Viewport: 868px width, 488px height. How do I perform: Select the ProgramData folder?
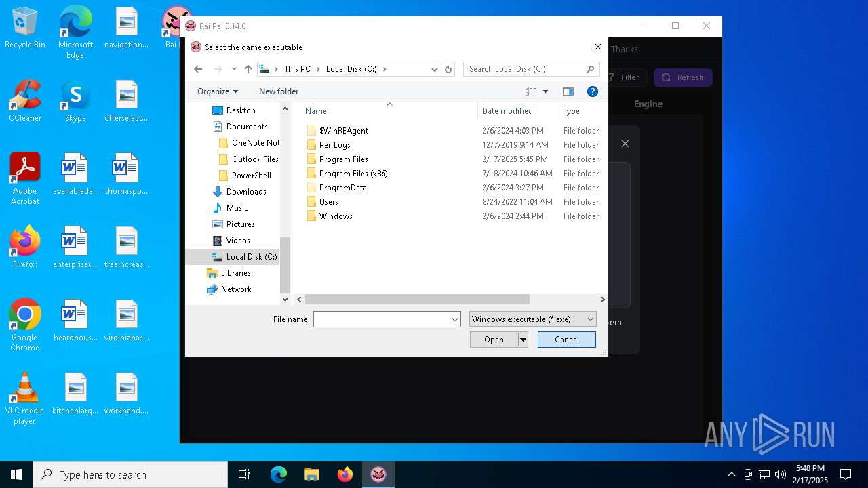(x=336, y=188)
